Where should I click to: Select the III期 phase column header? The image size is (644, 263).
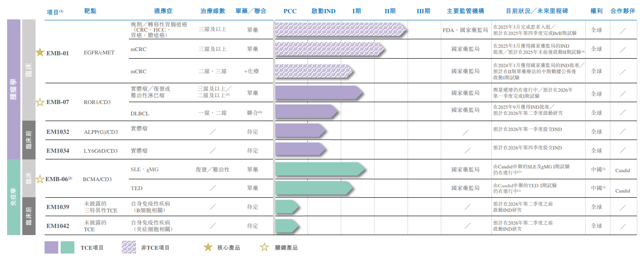(x=423, y=11)
